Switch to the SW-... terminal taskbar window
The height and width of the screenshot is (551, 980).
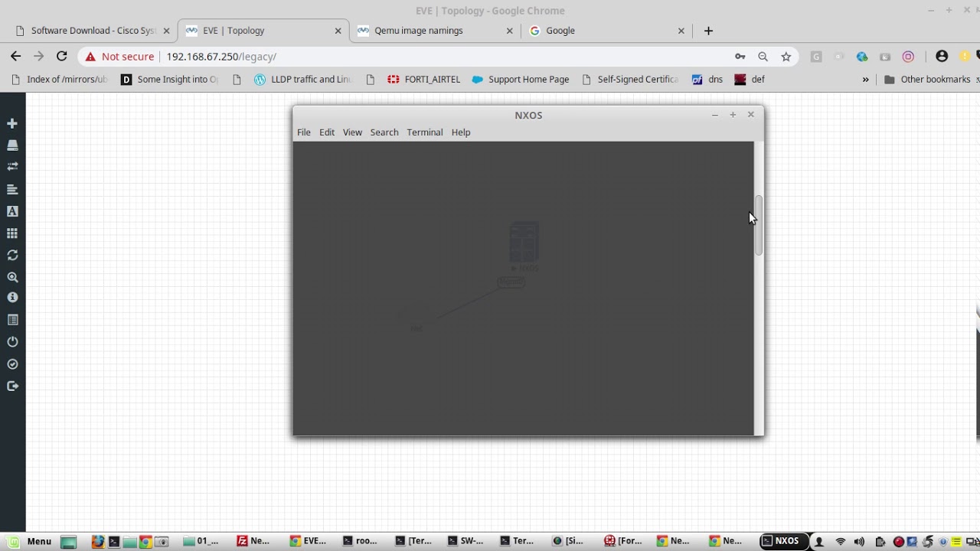click(x=466, y=541)
